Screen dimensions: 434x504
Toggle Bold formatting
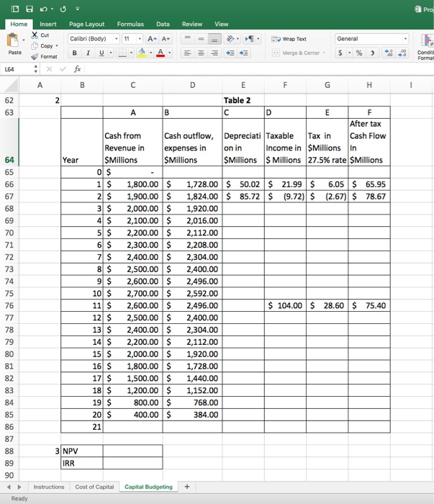[75, 53]
